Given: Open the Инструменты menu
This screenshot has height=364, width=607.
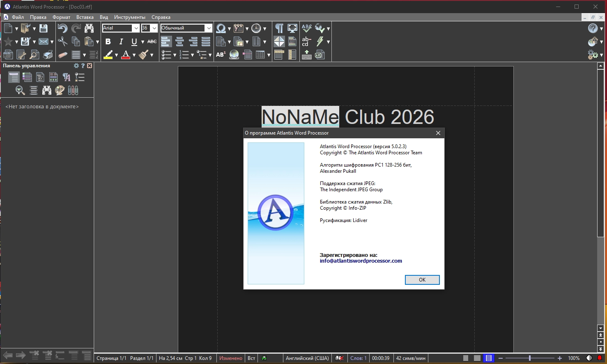Looking at the screenshot, I should tap(130, 17).
